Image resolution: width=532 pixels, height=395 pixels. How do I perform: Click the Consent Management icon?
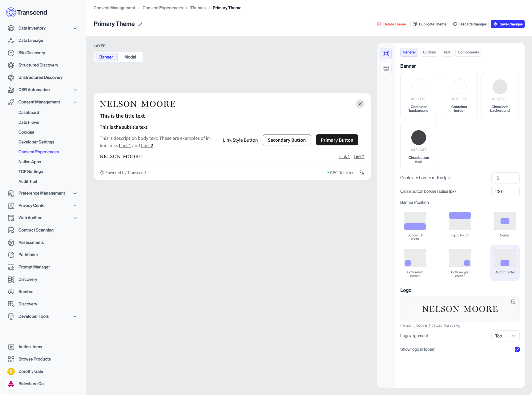pos(11,102)
